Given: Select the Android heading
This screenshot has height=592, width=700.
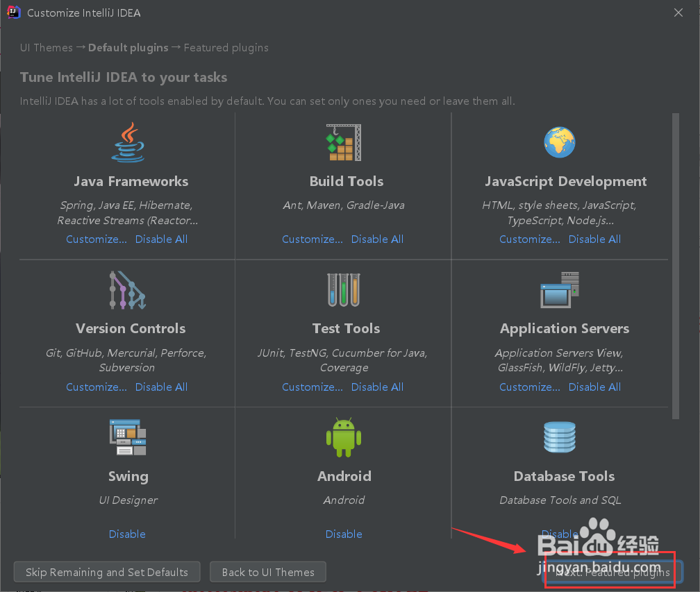Looking at the screenshot, I should click(x=344, y=477).
